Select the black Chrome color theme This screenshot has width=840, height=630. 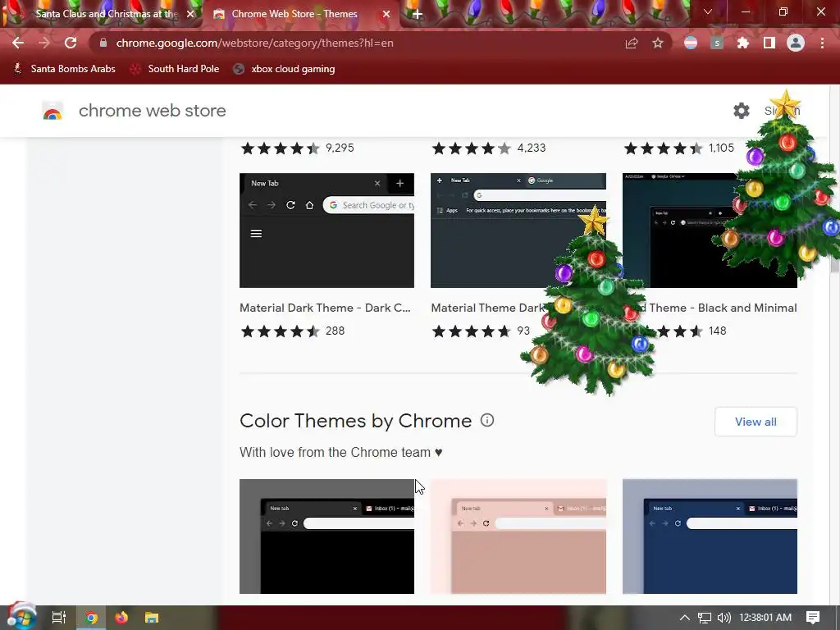326,536
